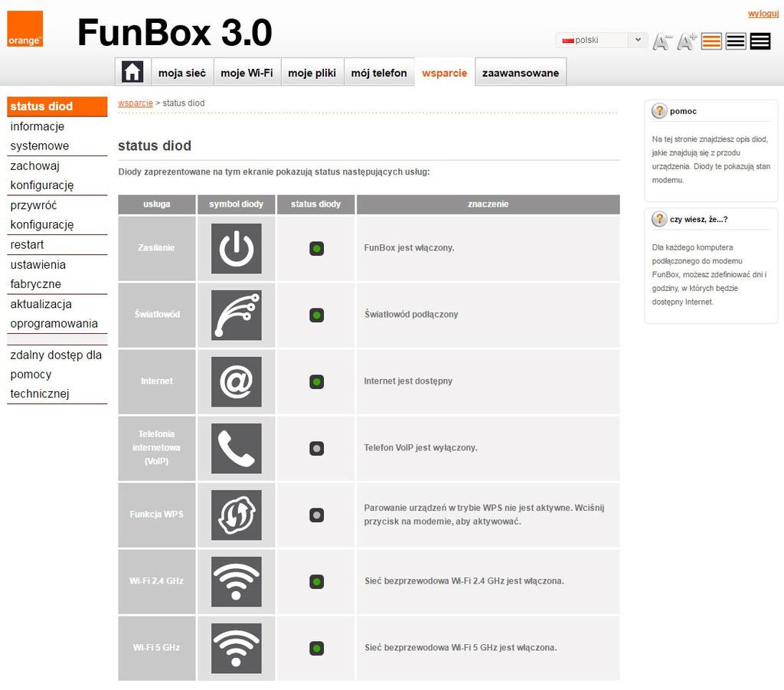Screen dimensions: 784x690
Task: Click the green Światłowód status LED
Action: tap(316, 315)
